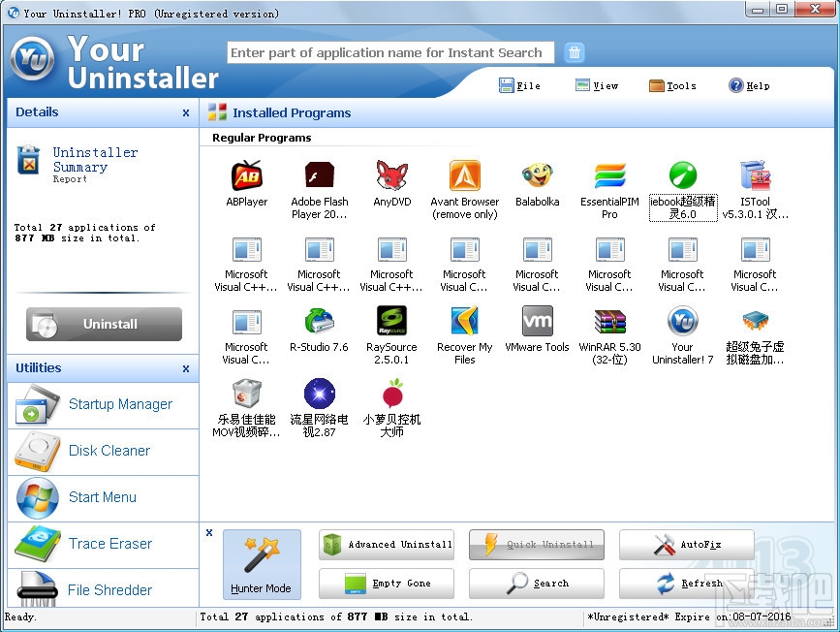Screen dimensions: 840x632
Task: Open the Uninstaller Summary Report
Action: (95, 160)
